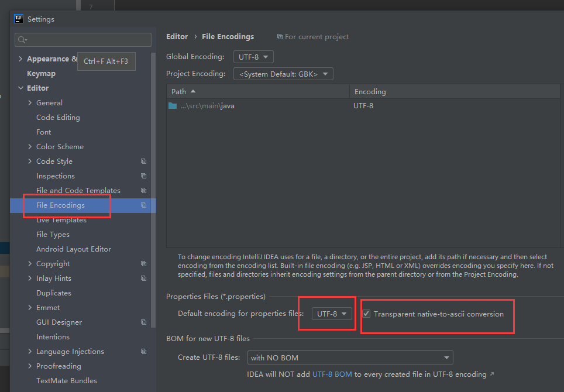Screen dimensions: 564x392
Task: Expand the General node
Action: (x=30, y=103)
